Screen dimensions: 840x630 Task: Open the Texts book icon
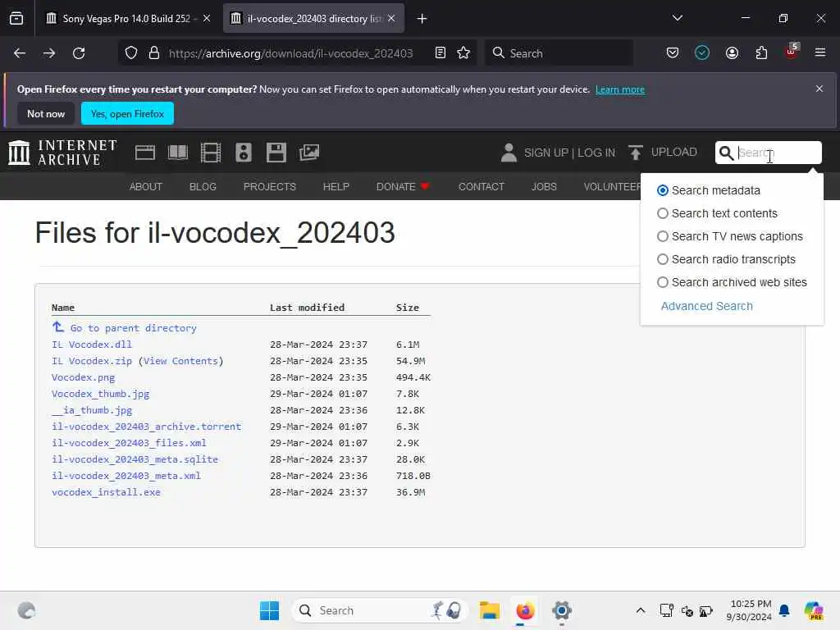click(178, 153)
